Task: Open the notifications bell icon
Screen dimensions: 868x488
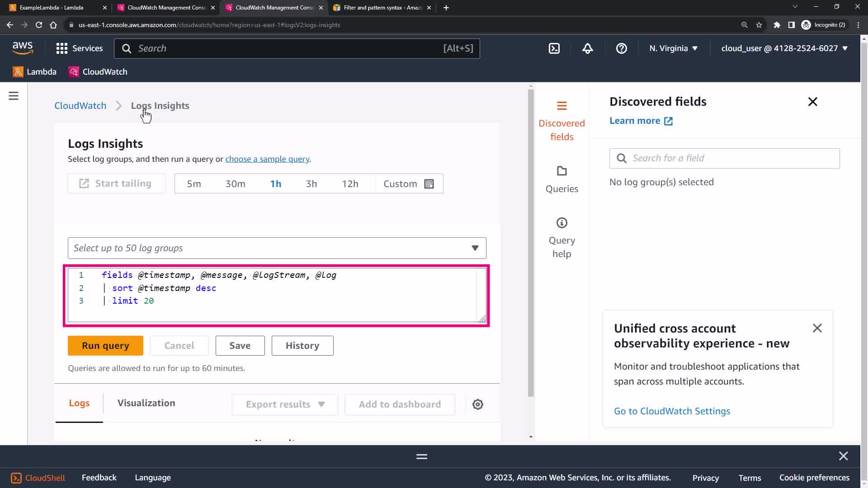Action: point(587,48)
